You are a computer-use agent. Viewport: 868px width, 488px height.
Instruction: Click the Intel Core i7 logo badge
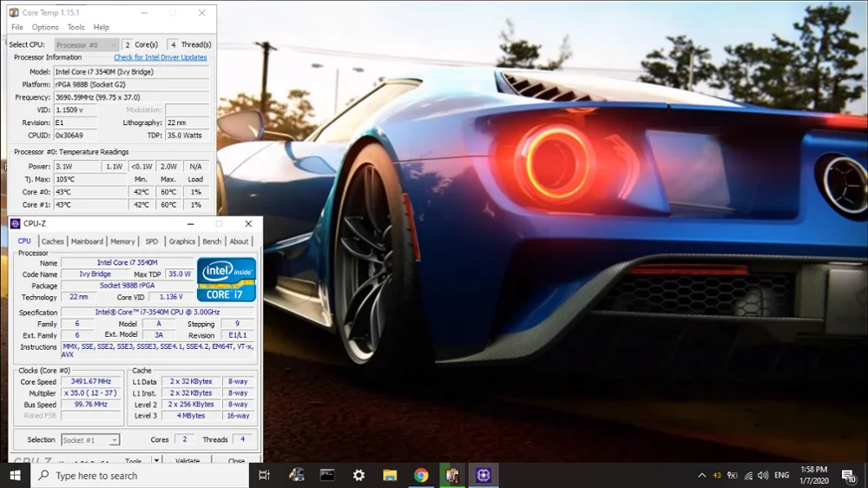(x=227, y=280)
